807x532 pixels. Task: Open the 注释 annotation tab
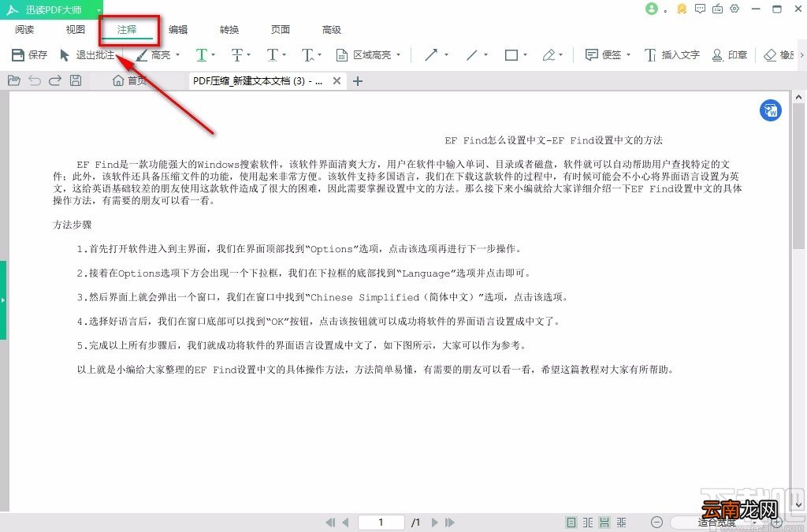[x=127, y=30]
